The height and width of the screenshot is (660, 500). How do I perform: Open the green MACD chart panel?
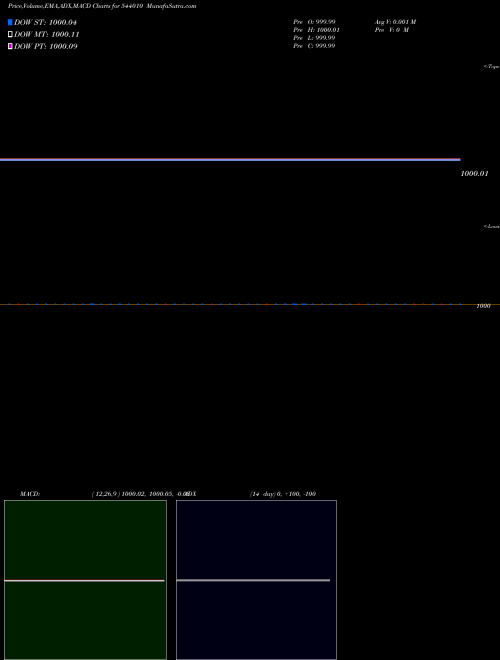point(85,580)
